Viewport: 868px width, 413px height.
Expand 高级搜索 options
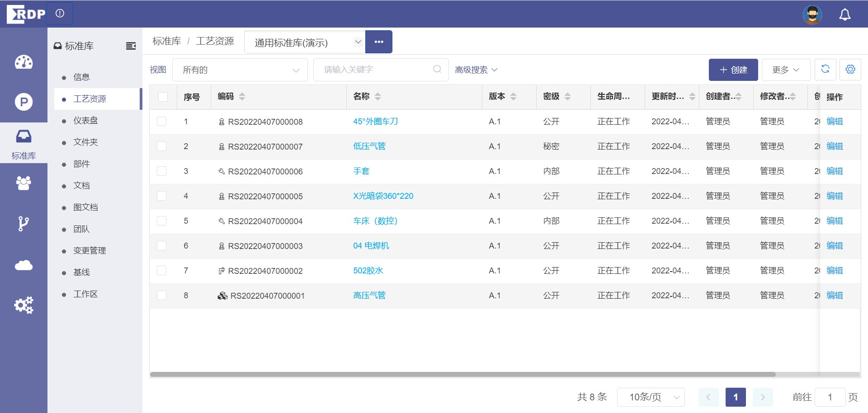[476, 70]
